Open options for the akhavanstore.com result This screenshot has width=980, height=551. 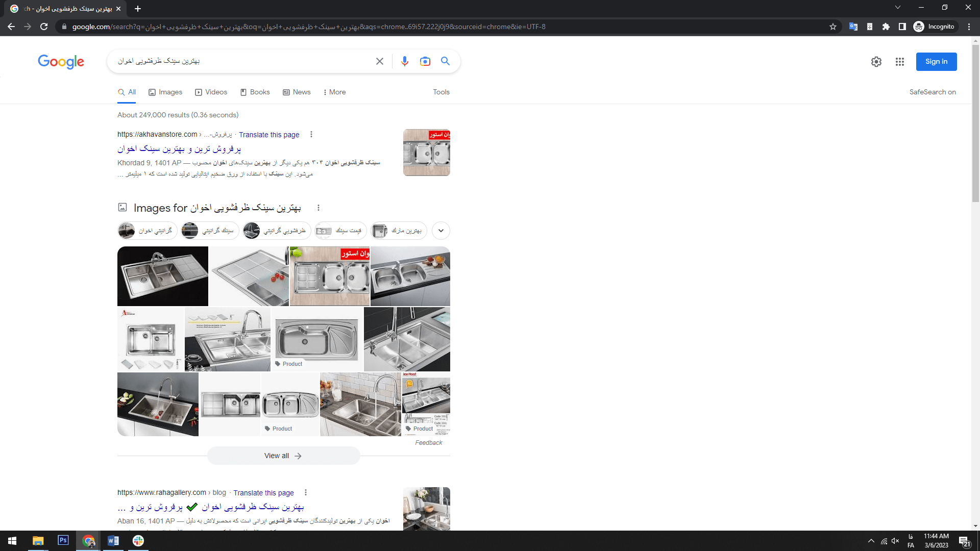(x=311, y=134)
